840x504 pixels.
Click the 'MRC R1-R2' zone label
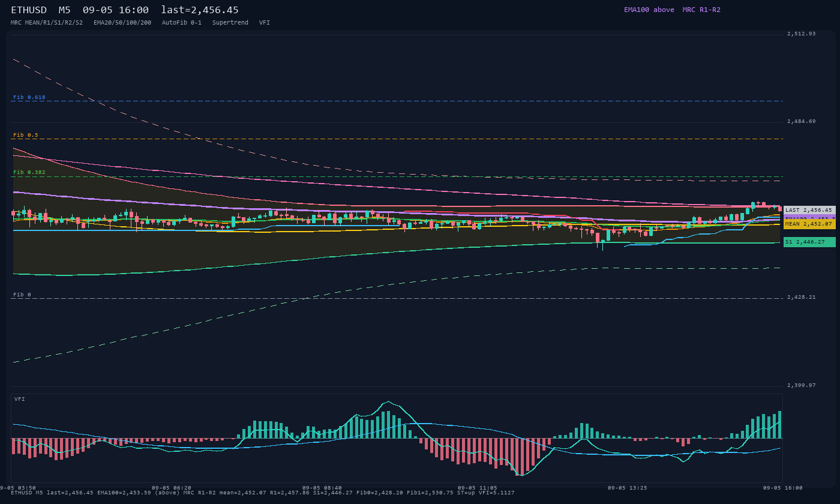tap(701, 10)
